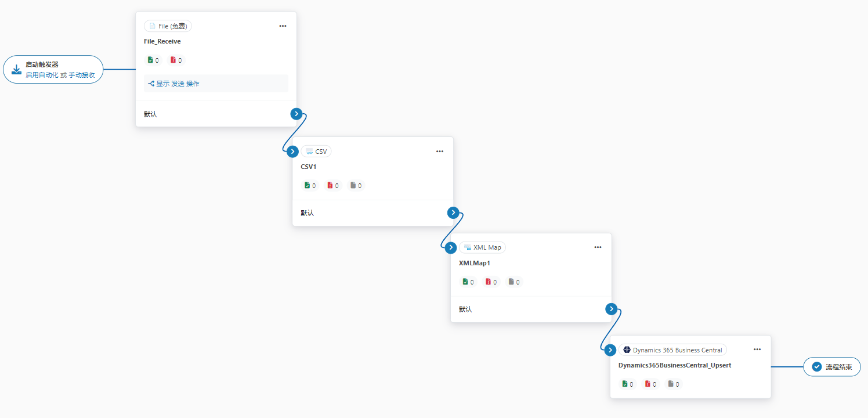Click File_Receive green success file counter
The image size is (868, 418).
[153, 60]
